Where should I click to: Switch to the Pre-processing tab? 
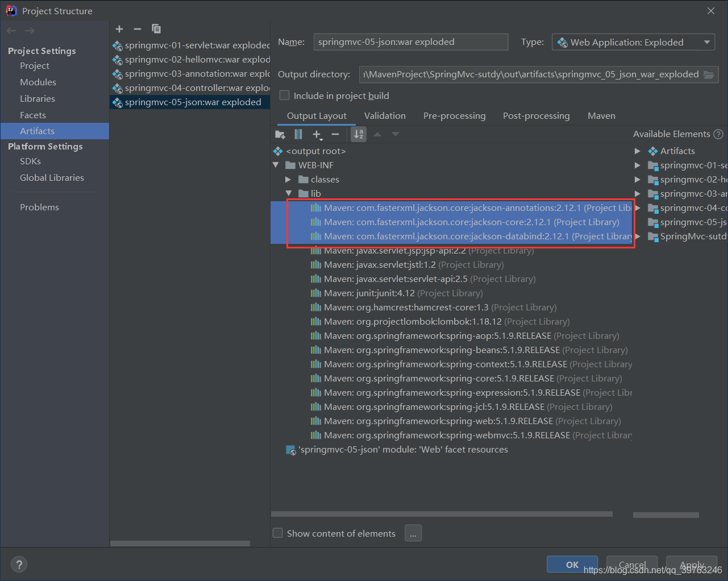pyautogui.click(x=454, y=116)
